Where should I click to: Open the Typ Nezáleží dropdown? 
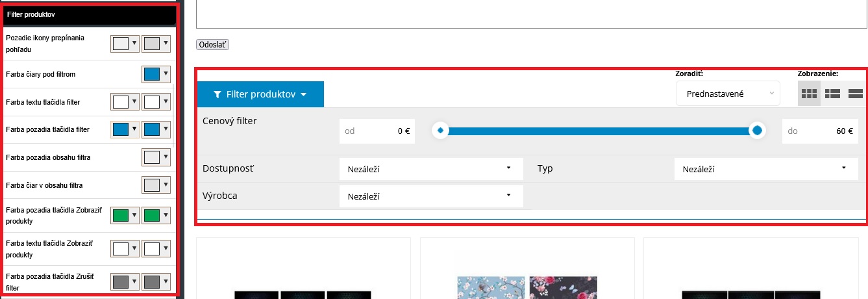[766, 169]
